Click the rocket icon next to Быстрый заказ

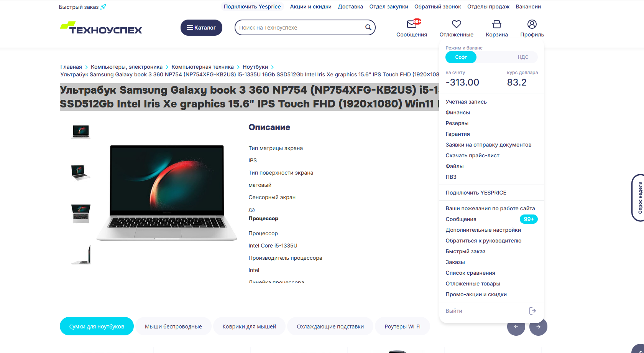(x=103, y=7)
